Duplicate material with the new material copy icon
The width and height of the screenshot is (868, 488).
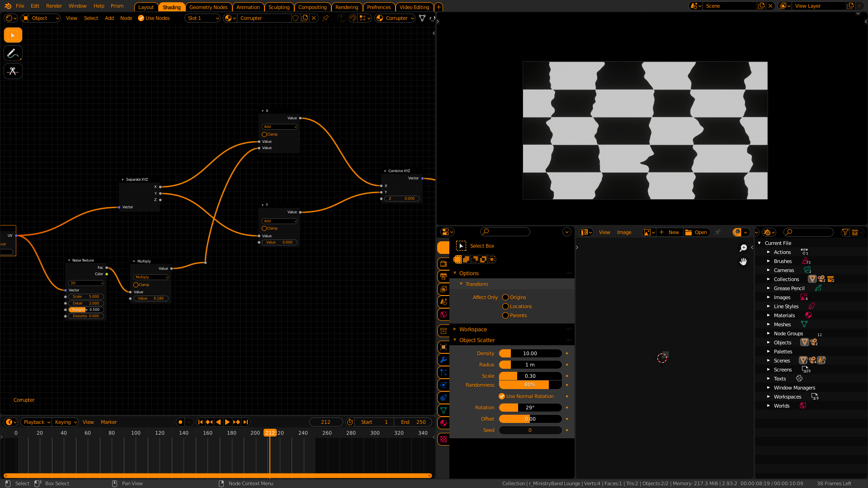(305, 18)
